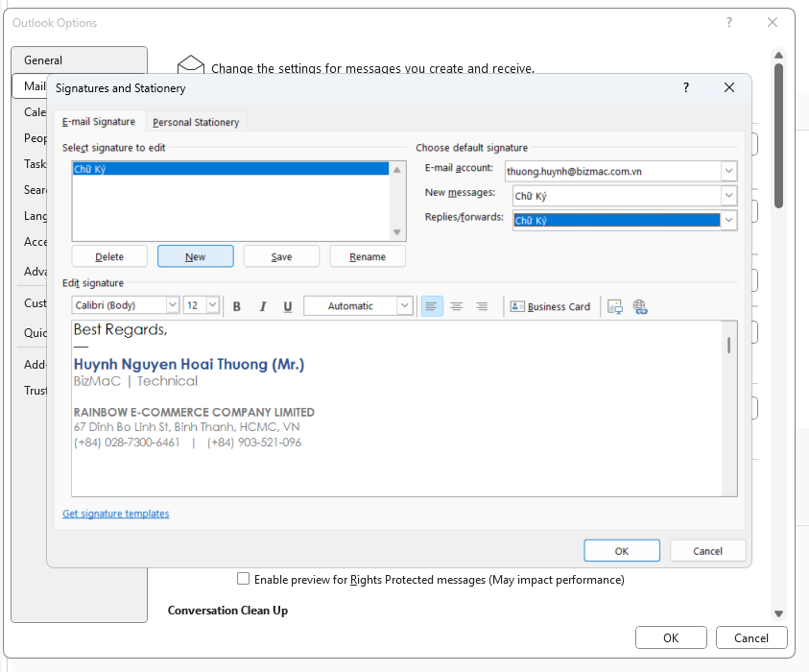
Task: Open the Automatic font color picker
Action: (404, 306)
